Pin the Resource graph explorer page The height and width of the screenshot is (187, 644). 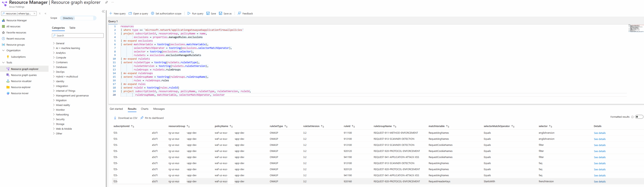click(x=106, y=2)
